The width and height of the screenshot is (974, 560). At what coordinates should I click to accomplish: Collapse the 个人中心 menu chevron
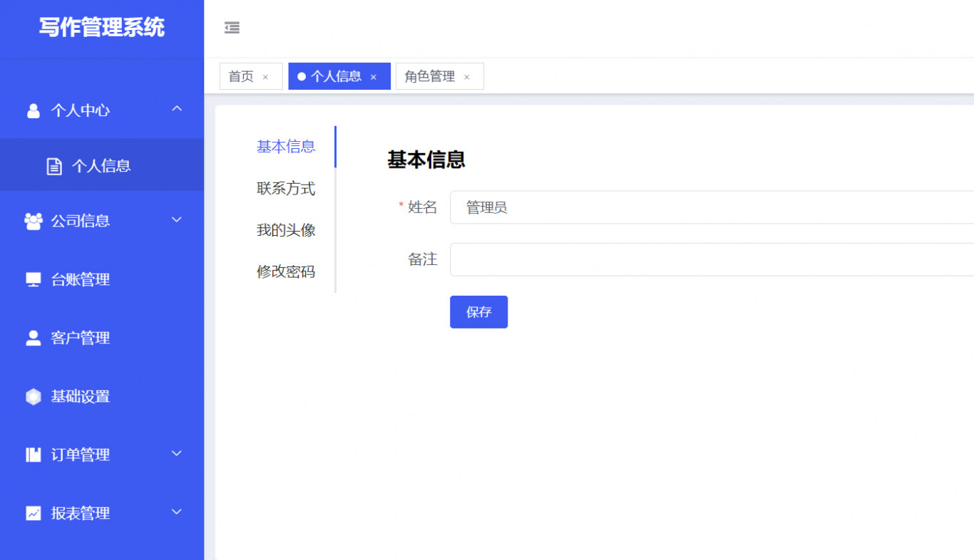[177, 109]
